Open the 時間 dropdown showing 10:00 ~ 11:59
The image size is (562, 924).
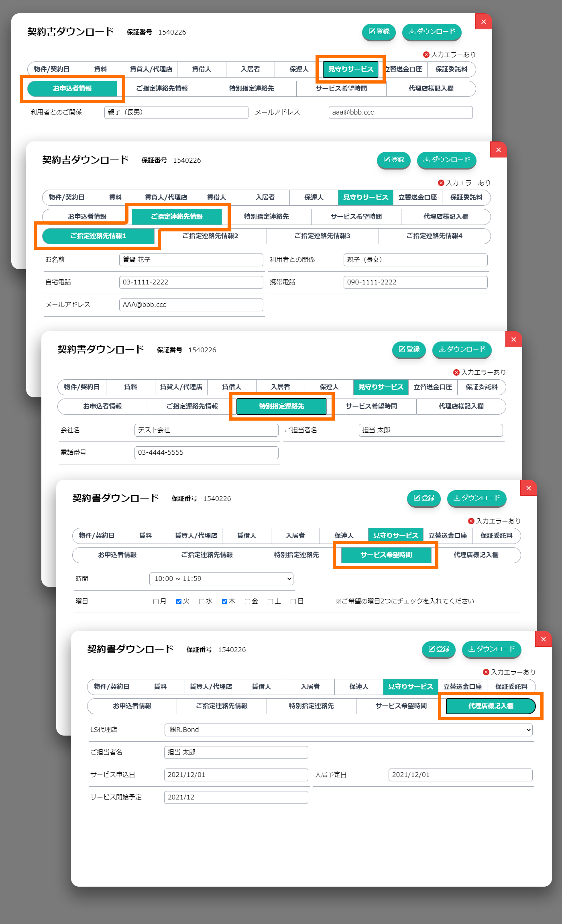click(x=221, y=579)
